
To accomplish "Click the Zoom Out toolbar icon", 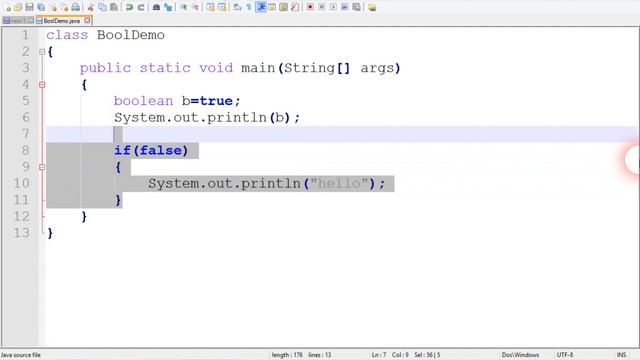I will pos(195,7).
